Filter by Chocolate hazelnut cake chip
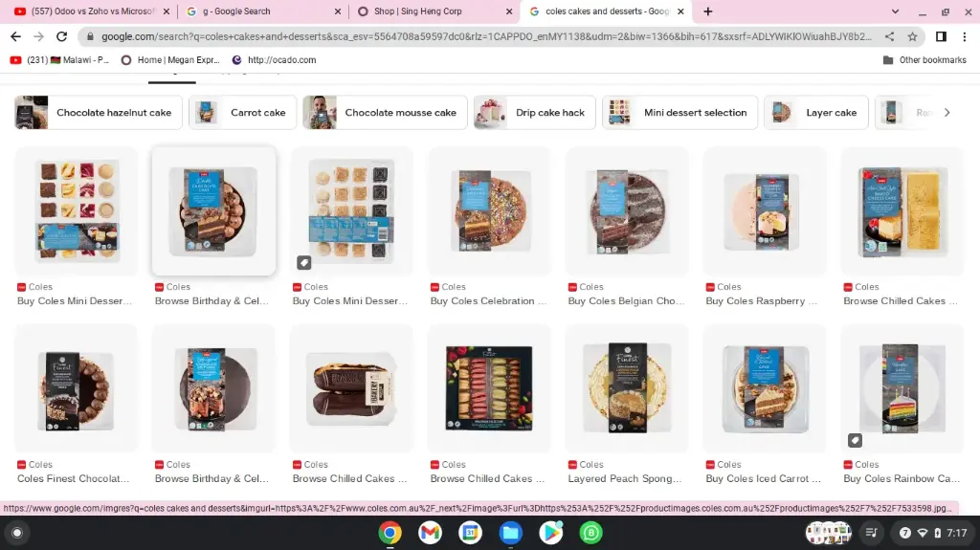This screenshot has width=980, height=550. pyautogui.click(x=99, y=113)
